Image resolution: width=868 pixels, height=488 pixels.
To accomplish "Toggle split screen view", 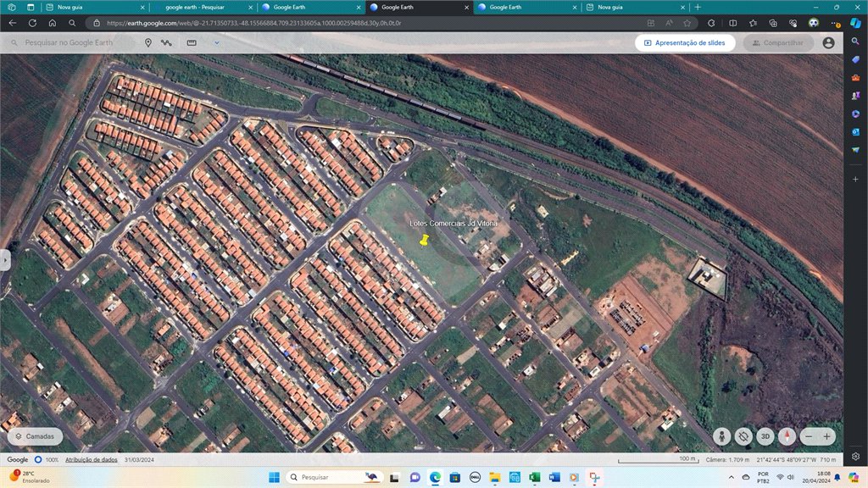I will [732, 23].
